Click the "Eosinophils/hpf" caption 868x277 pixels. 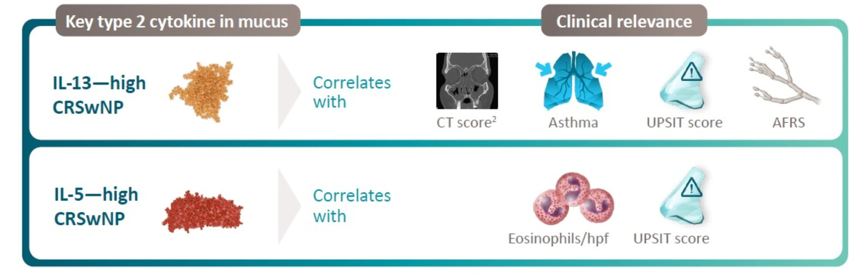pyautogui.click(x=558, y=238)
